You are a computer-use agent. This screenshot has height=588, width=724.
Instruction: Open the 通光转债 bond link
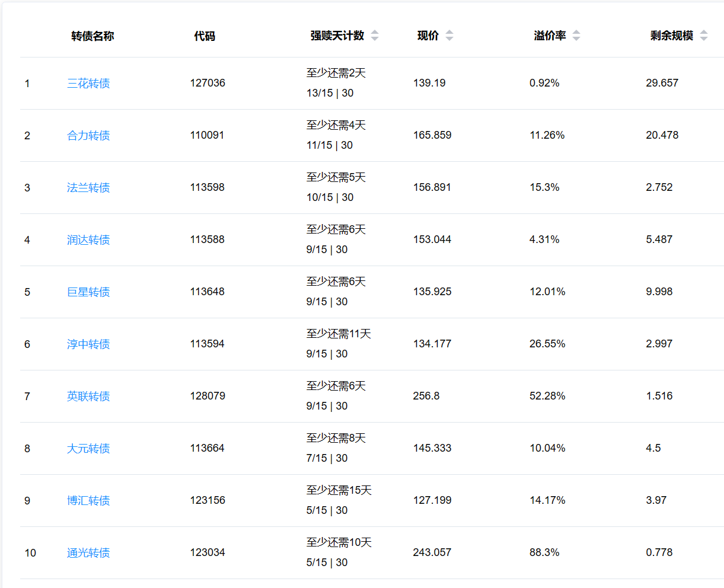pos(88,553)
